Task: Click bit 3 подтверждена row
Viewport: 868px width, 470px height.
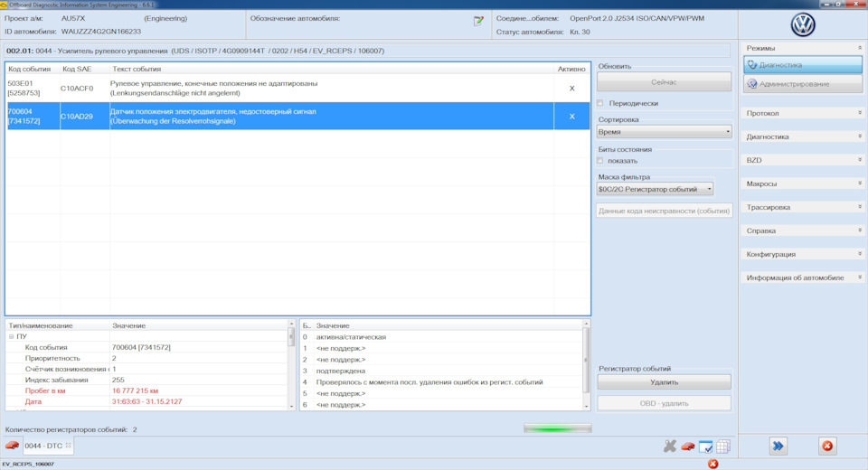Action: (442, 371)
